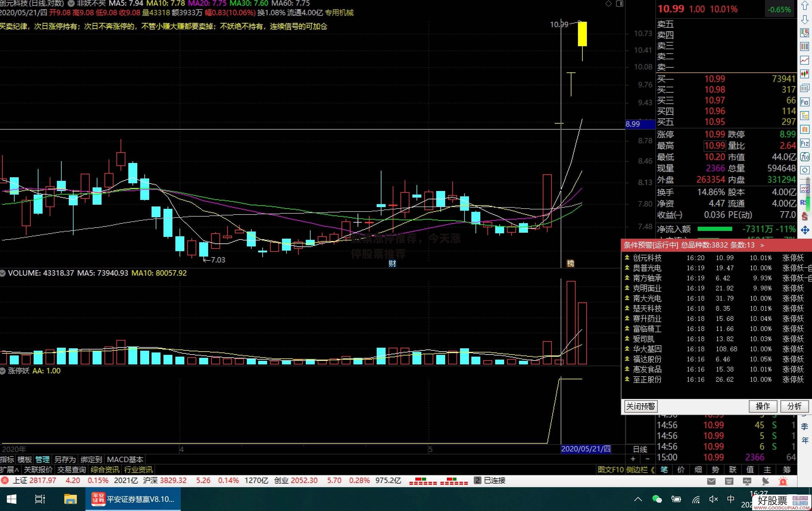This screenshot has width=812, height=511.
Task: Click the down arrow icon in right sidebar
Action: click(805, 20)
